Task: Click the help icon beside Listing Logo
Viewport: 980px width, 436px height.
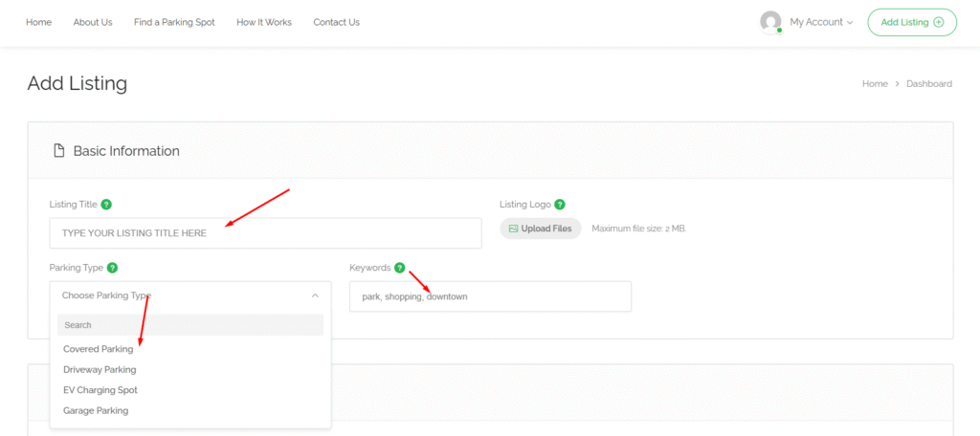Action: pos(559,205)
